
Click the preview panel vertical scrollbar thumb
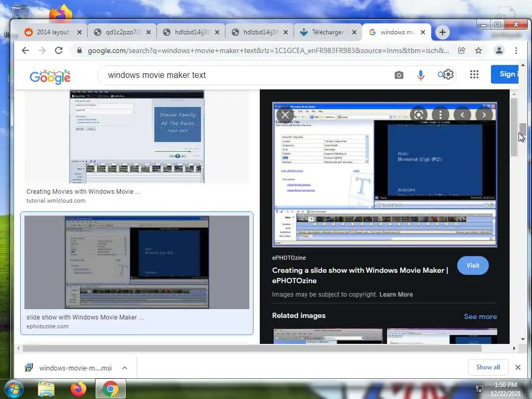coord(514,127)
